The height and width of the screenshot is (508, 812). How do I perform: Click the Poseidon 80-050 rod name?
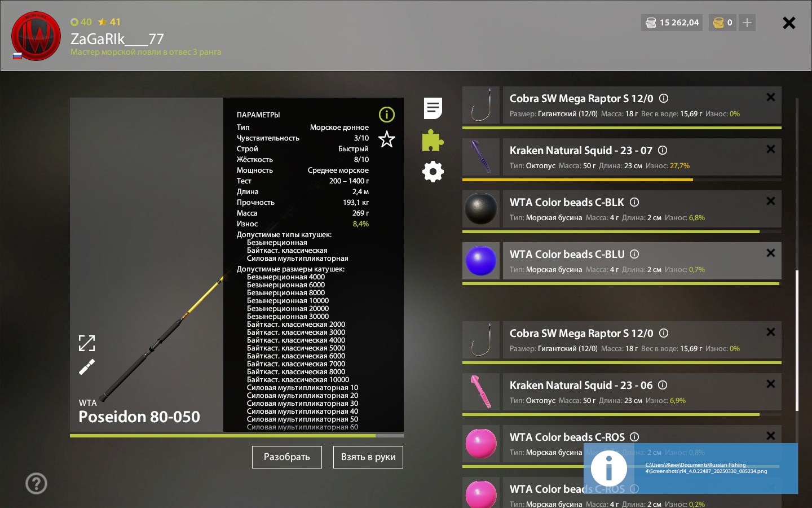[x=139, y=417]
